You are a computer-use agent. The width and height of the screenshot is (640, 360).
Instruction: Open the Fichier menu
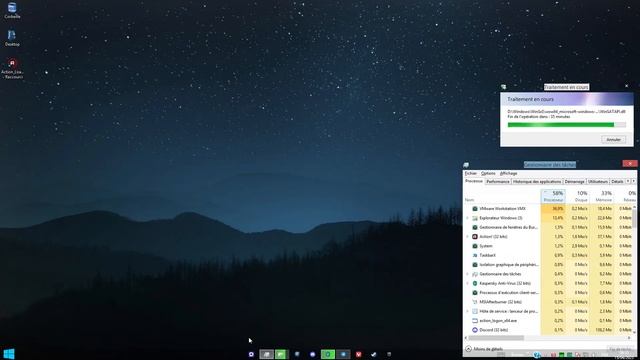coord(471,173)
